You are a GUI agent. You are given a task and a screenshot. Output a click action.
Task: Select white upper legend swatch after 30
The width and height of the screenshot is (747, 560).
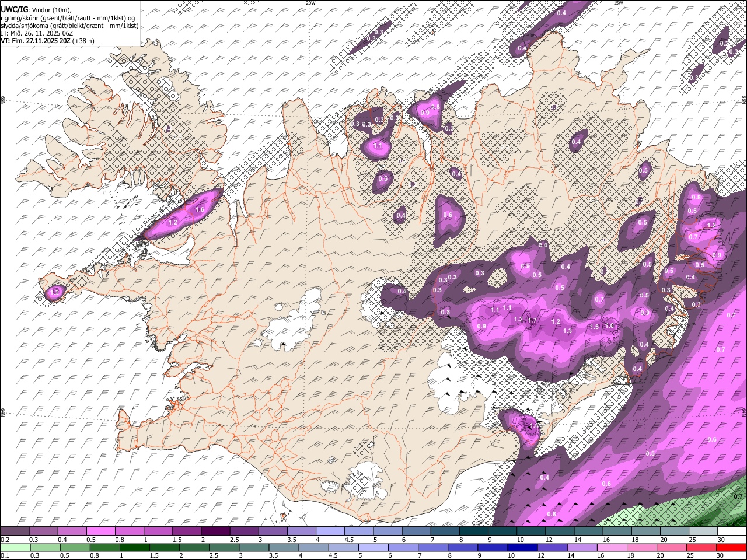[x=732, y=531]
